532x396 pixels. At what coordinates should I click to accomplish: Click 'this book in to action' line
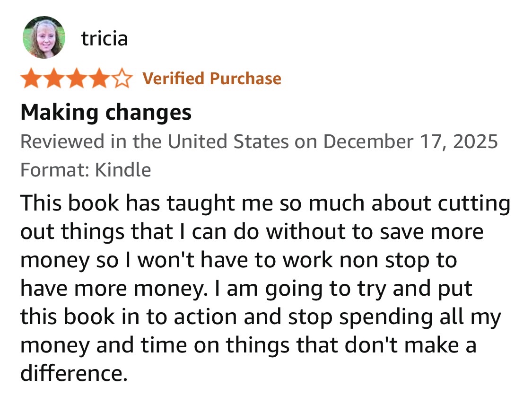point(260,317)
